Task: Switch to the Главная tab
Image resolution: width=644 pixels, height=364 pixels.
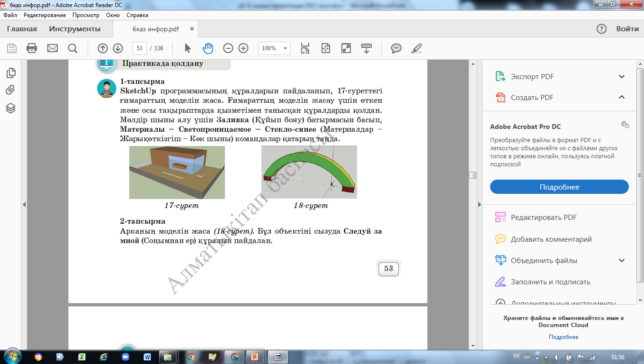Action: (x=22, y=29)
